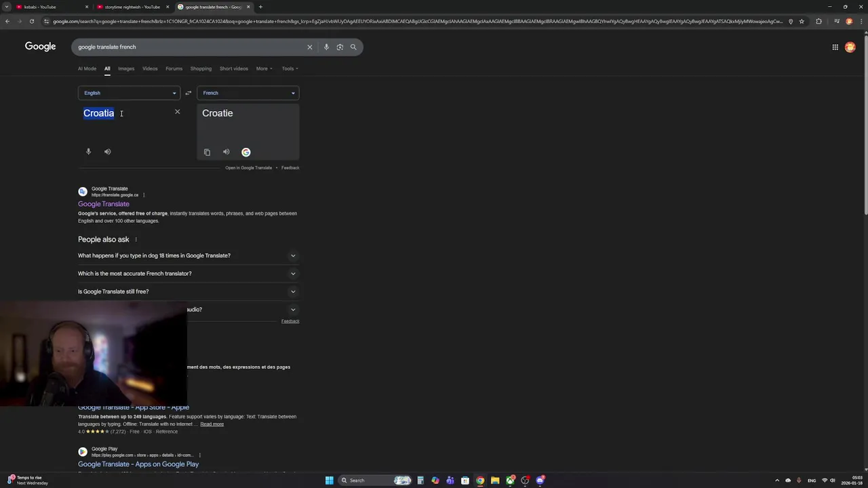Click Feedback link beside Open in Google Translate

tap(290, 167)
